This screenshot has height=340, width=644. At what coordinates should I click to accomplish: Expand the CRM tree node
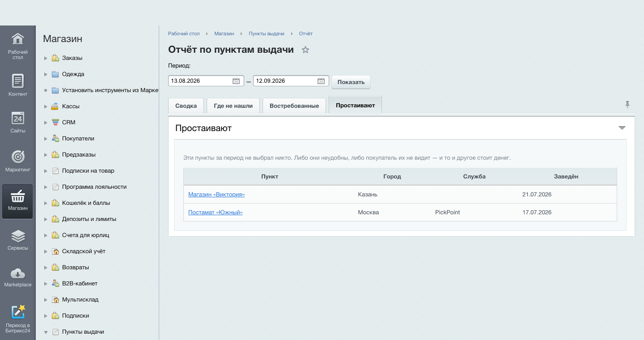tap(46, 123)
